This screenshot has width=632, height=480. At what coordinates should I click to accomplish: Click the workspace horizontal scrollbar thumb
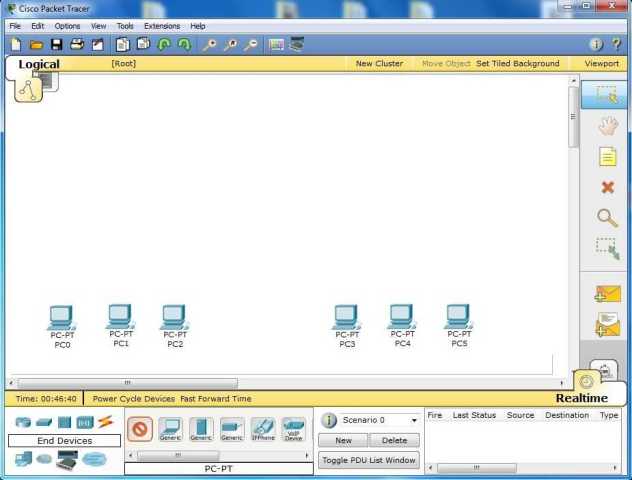coord(127,383)
